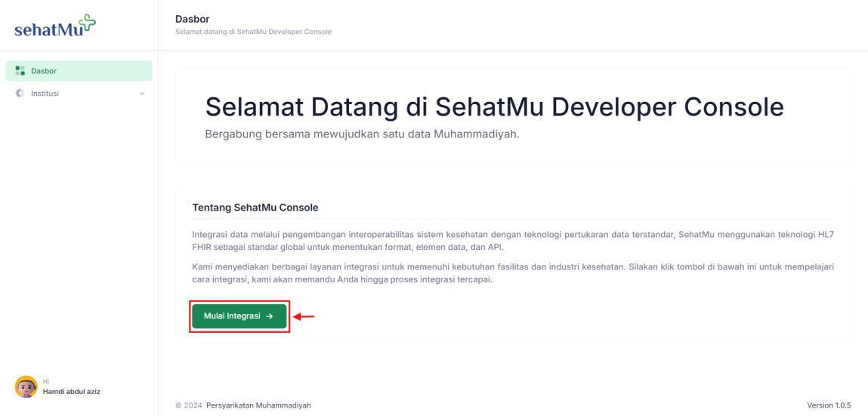Click the paragraph starting with Integrasi data
868x416 pixels.
pyautogui.click(x=513, y=241)
